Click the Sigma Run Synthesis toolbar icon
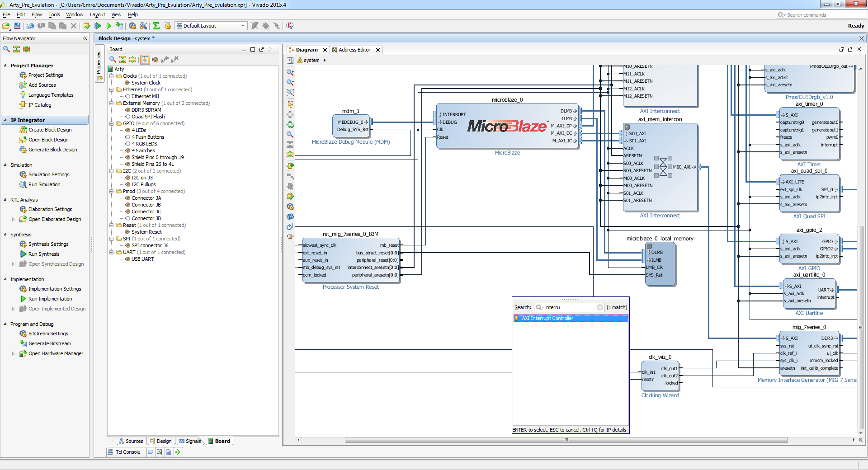Image resolution: width=868 pixels, height=470 pixels. tap(156, 26)
